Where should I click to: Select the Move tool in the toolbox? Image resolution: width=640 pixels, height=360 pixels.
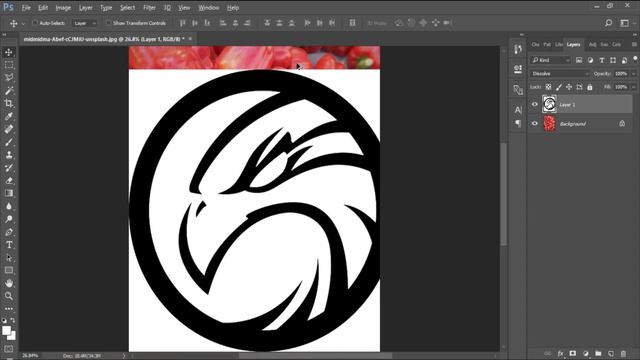tap(9, 52)
